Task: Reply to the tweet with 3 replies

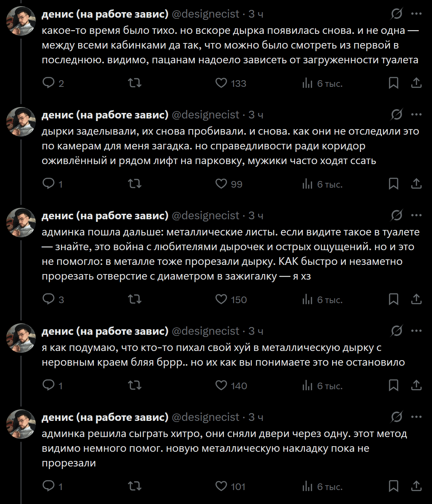Action: (x=49, y=299)
